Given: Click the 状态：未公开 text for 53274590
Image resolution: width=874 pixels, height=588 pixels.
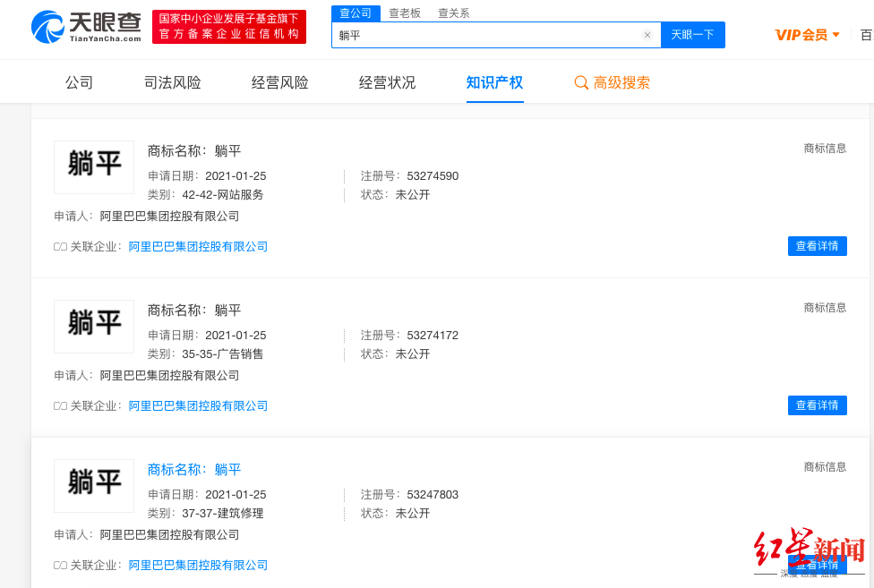Looking at the screenshot, I should coord(395,195).
